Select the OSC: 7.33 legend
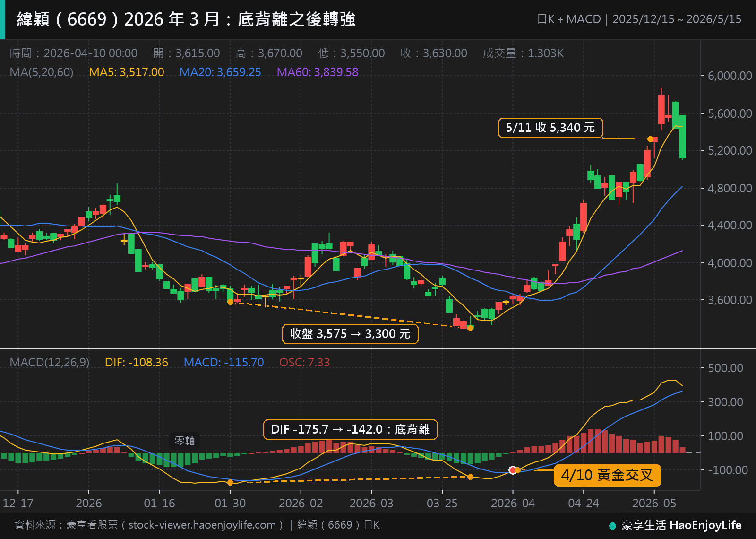Screen dimensions: 756x539 pos(304,362)
